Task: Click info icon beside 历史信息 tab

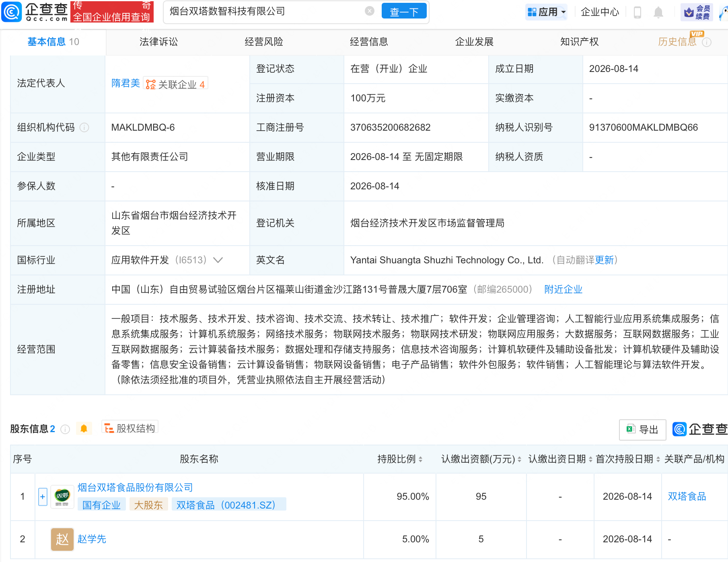Action: [x=707, y=42]
